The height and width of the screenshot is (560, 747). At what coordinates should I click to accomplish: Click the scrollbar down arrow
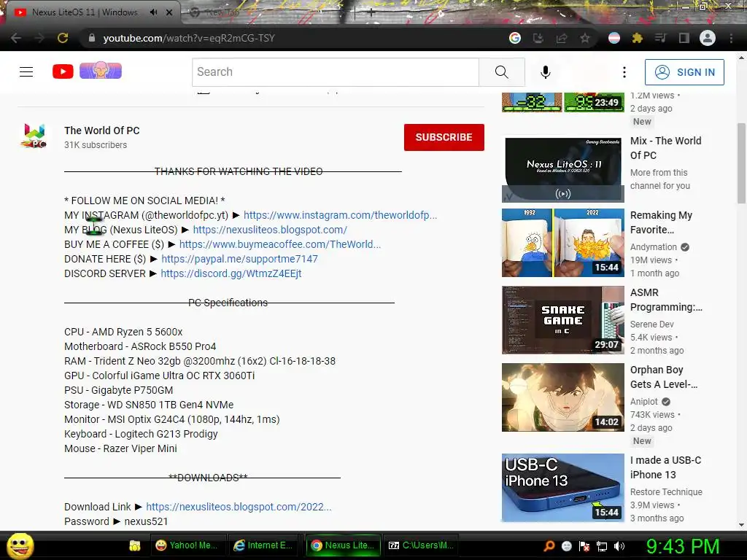coord(741,525)
